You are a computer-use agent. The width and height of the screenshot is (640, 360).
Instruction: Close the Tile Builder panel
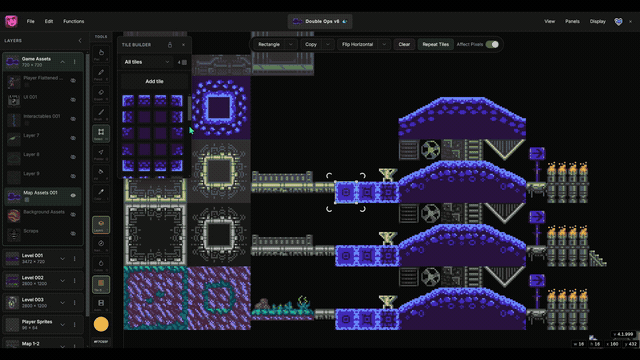183,44
